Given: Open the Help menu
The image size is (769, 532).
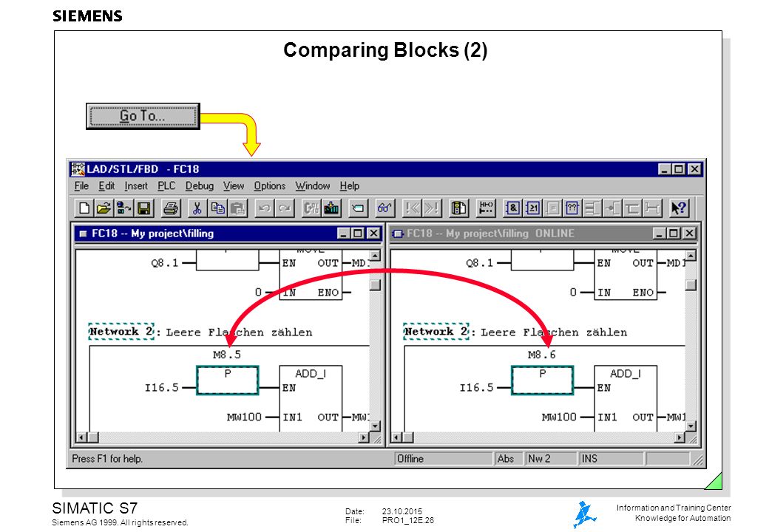Looking at the screenshot, I should pos(350,186).
